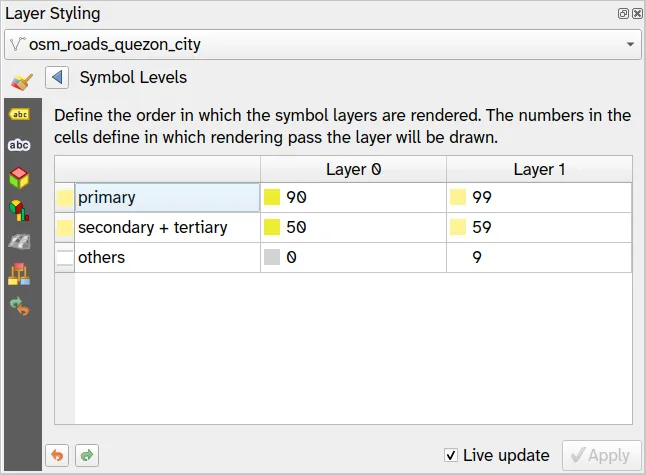This screenshot has height=475, width=646.
Task: Open the Diagrams tab icon
Action: coord(19,210)
